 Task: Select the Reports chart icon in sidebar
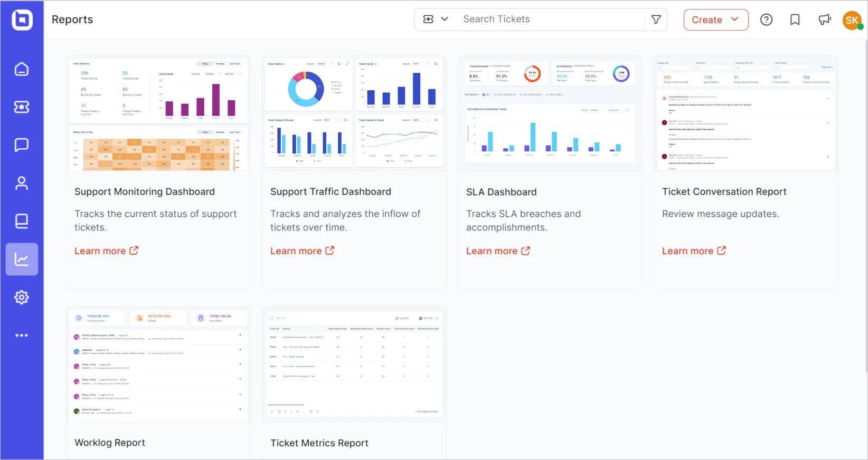pyautogui.click(x=22, y=259)
